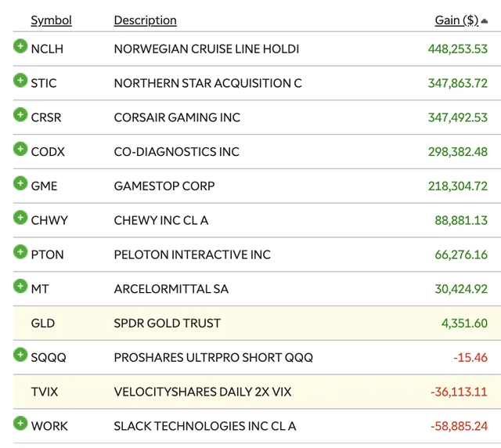
Task: Click GAMESTOP CORP description
Action: point(164,186)
